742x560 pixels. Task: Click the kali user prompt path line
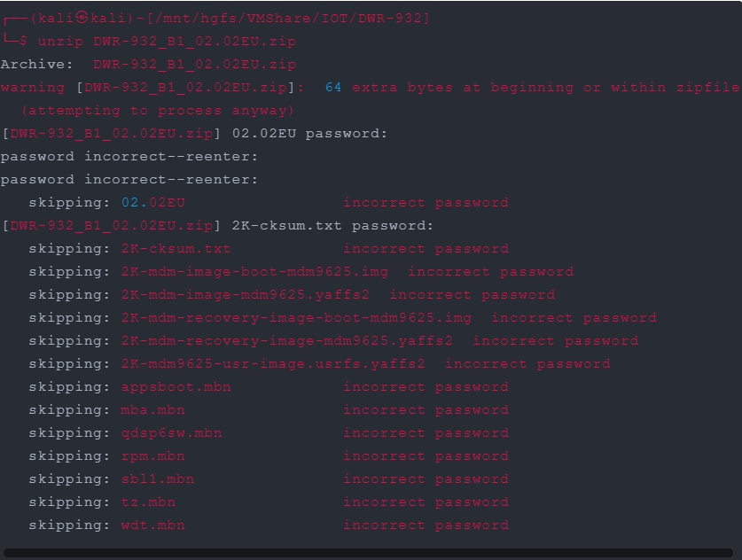point(216,19)
